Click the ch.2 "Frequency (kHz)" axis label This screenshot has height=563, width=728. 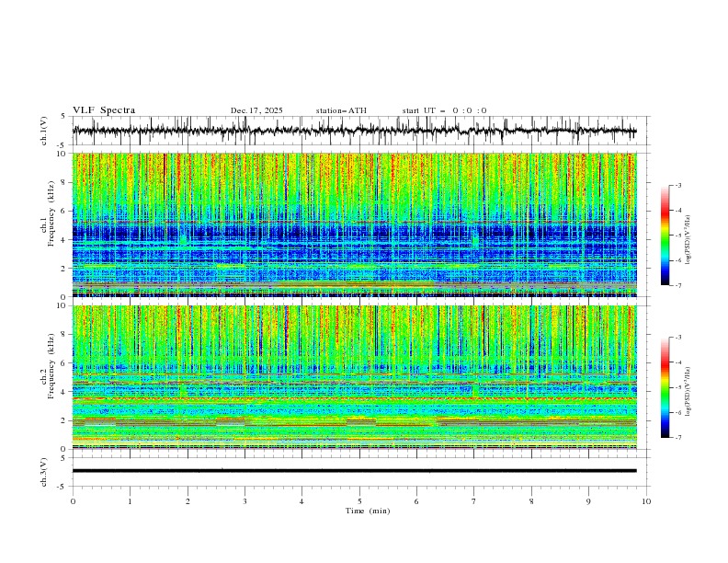51,366
